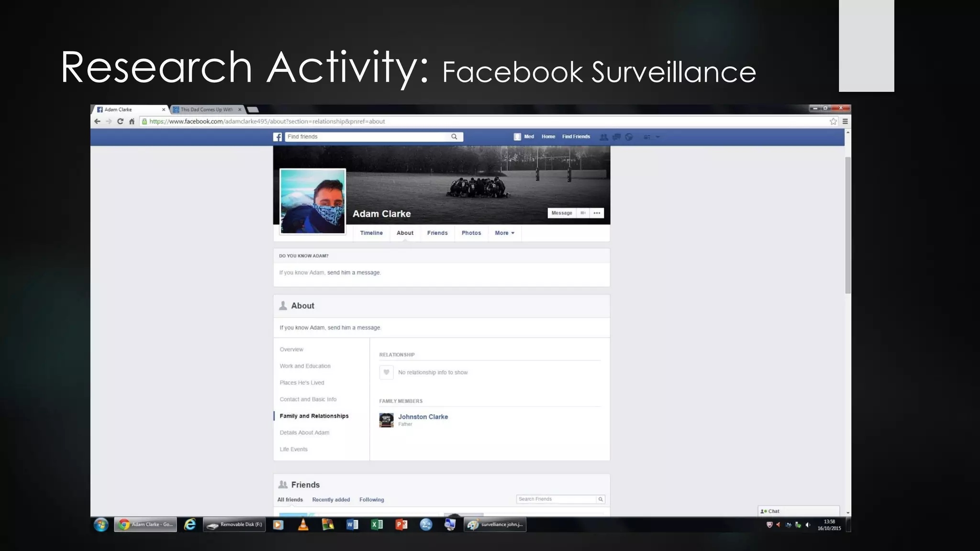The width and height of the screenshot is (980, 551).
Task: Click the Search Friends magnifier icon
Action: [x=601, y=499]
